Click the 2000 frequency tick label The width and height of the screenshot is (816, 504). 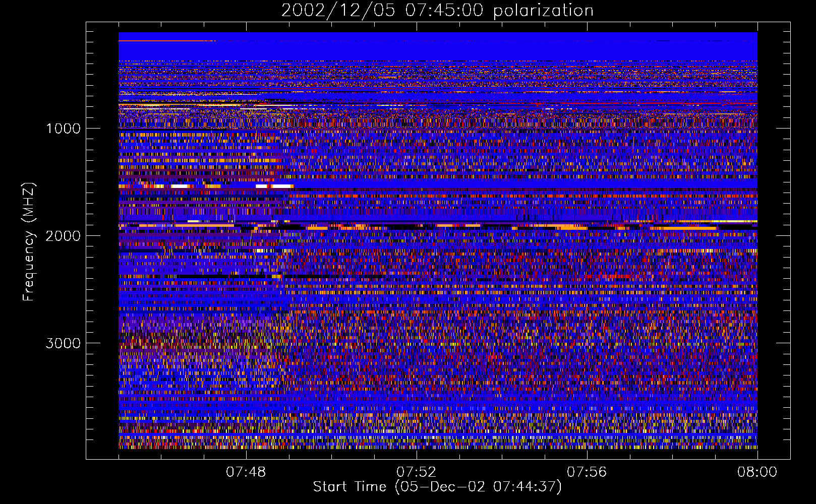(x=63, y=236)
